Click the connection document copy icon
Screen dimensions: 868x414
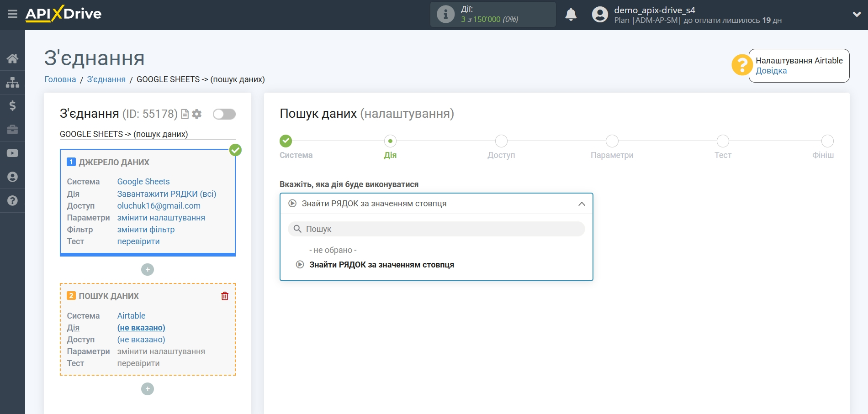[185, 114]
